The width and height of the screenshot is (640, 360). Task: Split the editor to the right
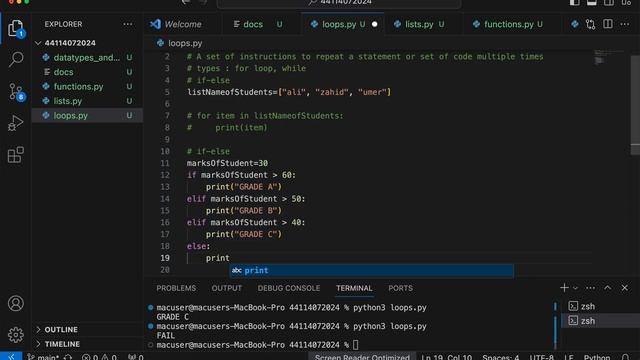pyautogui.click(x=608, y=24)
